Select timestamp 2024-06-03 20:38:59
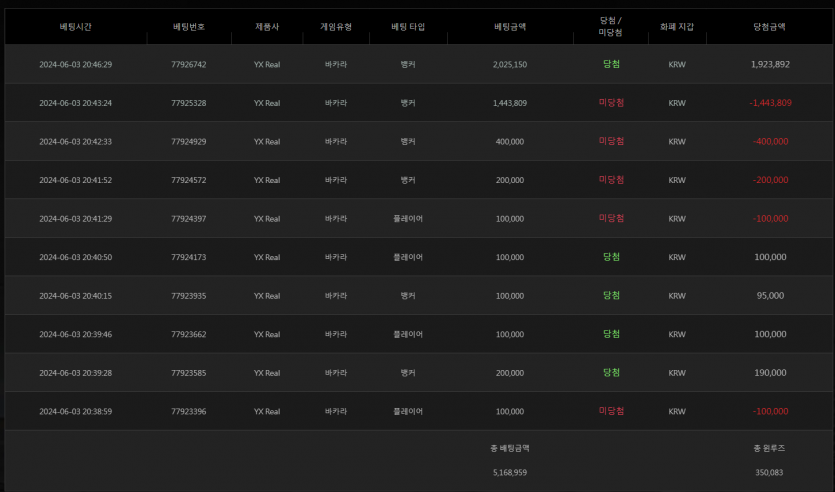 pyautogui.click(x=76, y=412)
